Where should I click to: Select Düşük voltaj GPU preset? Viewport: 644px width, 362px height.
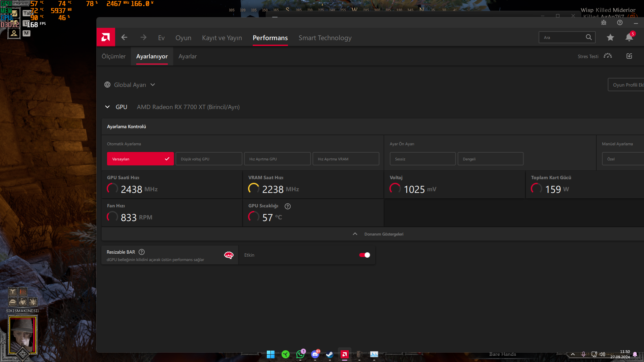pos(209,159)
